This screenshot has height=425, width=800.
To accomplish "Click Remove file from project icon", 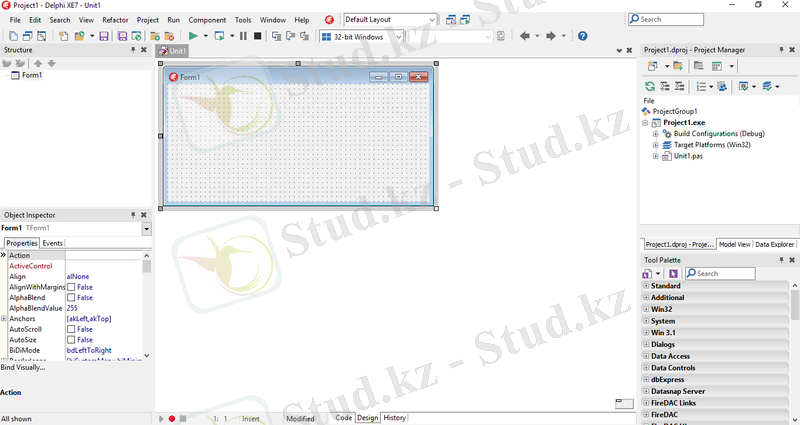I will (x=169, y=36).
